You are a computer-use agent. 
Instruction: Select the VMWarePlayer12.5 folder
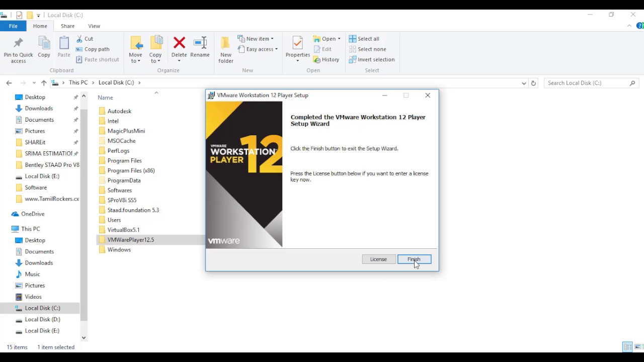coord(130,240)
